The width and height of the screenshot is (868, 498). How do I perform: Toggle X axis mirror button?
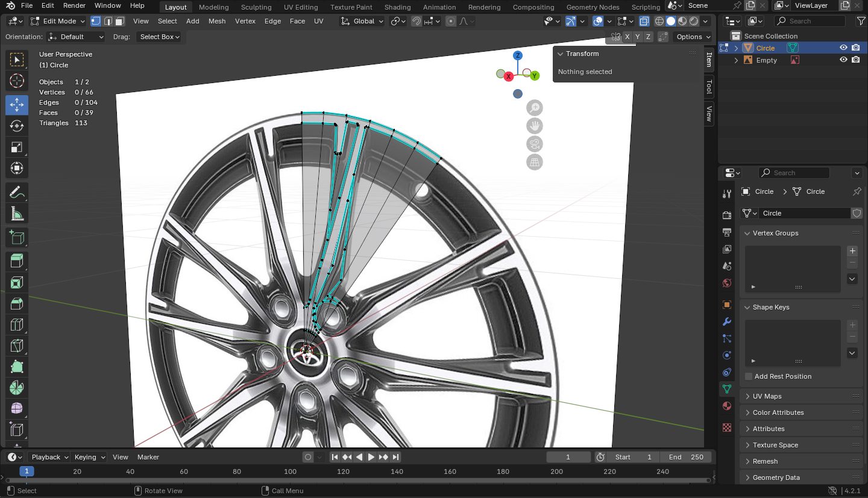(x=627, y=37)
